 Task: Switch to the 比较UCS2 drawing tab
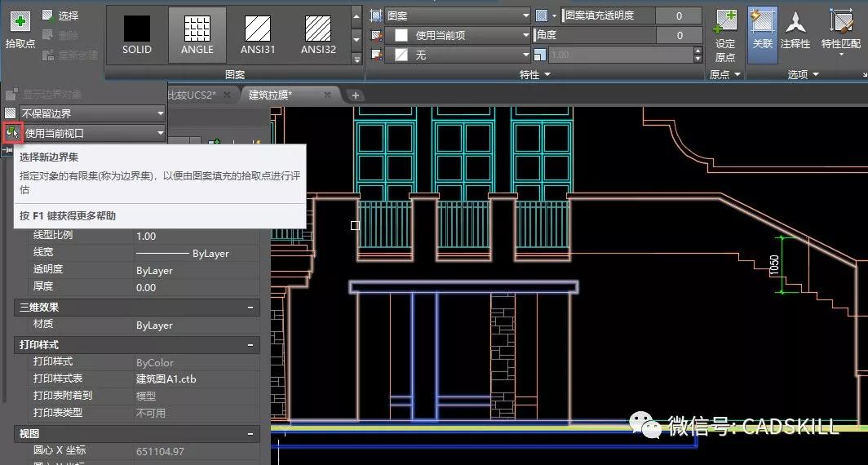[191, 95]
